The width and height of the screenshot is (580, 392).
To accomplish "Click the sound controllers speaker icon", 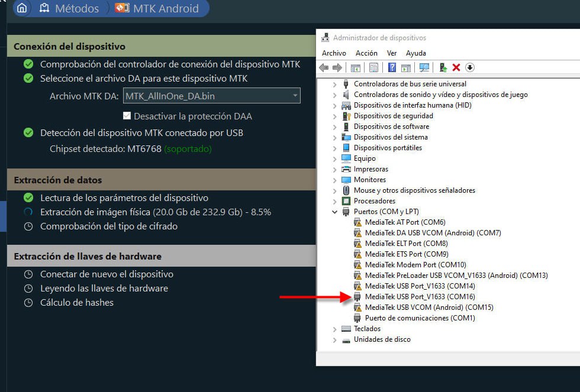I will pyautogui.click(x=346, y=95).
